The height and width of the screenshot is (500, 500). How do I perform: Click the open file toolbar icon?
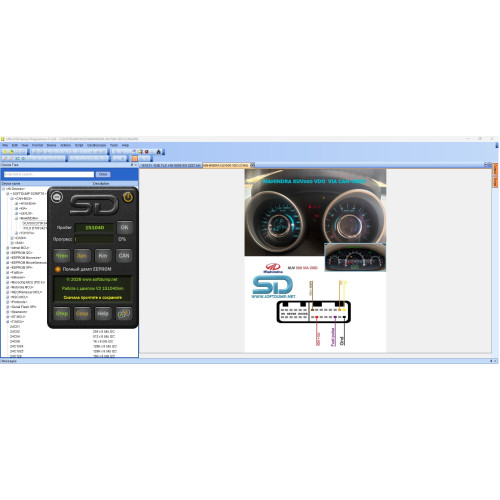tap(11, 152)
